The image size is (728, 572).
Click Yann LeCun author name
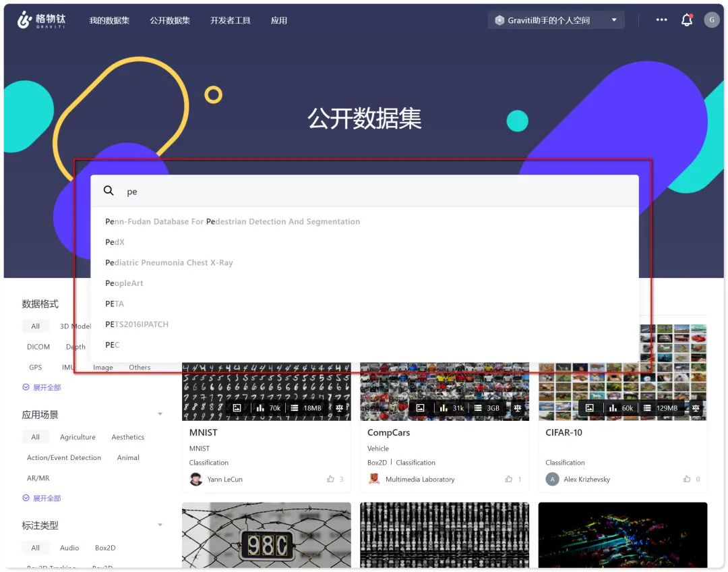(x=224, y=479)
